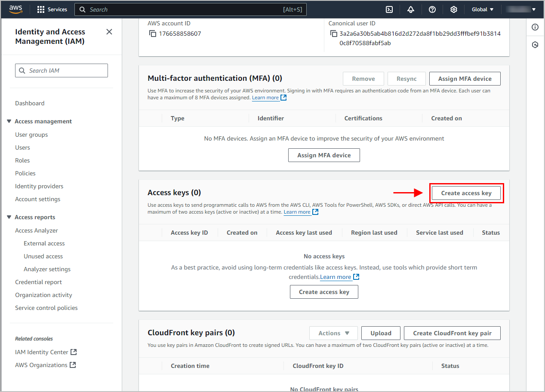The image size is (545, 392).
Task: Close the IAM navigation pane
Action: click(109, 32)
